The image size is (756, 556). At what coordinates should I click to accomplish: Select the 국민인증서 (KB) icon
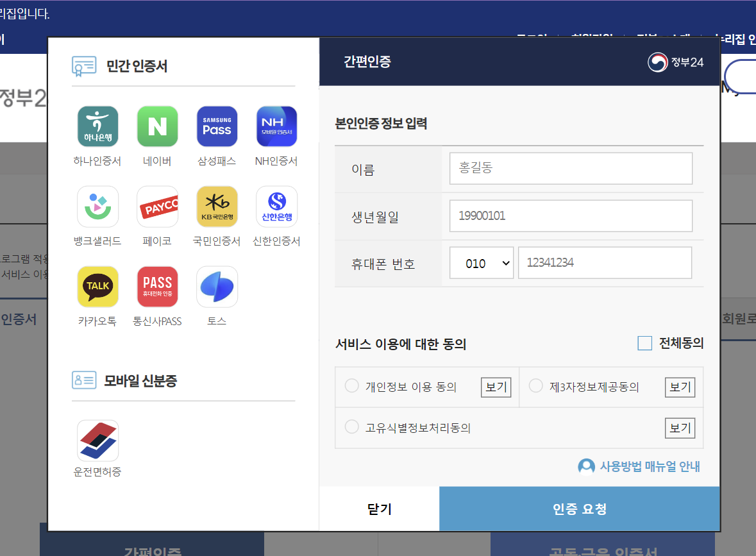pos(217,206)
